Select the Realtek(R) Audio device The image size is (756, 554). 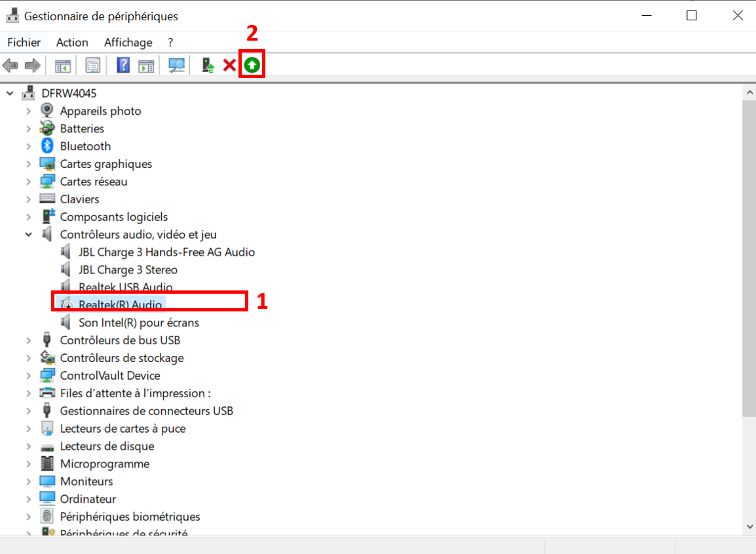coord(120,305)
